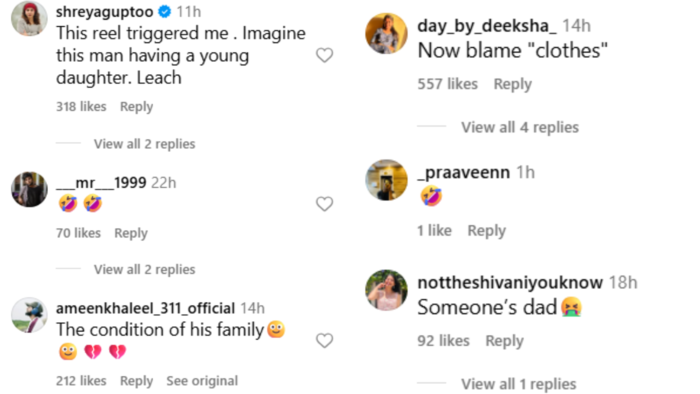Open nottheshivaniyouknow's profile avatar
The width and height of the screenshot is (700, 394).
pos(386,290)
